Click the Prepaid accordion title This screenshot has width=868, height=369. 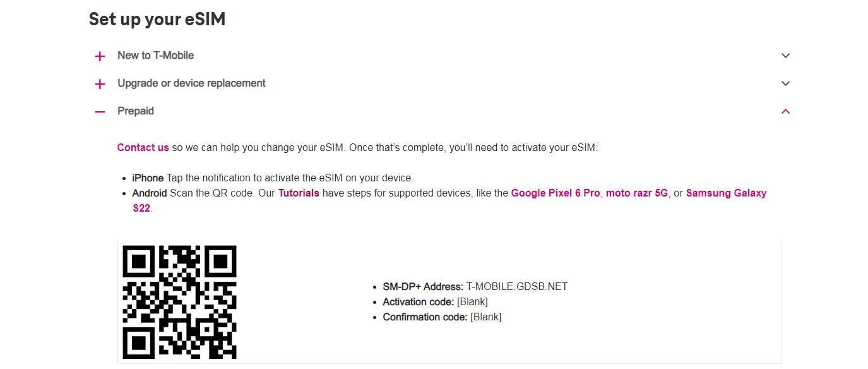click(x=136, y=111)
